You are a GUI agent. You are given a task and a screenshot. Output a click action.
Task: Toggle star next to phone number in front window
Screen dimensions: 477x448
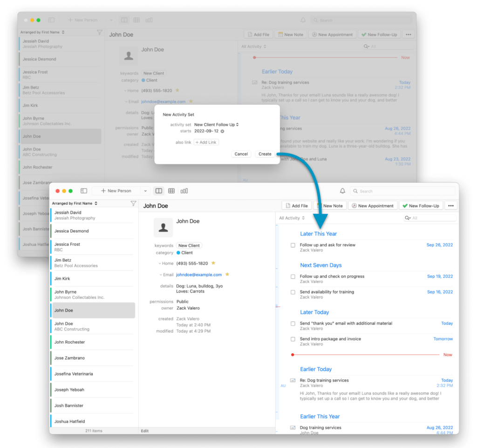(213, 263)
